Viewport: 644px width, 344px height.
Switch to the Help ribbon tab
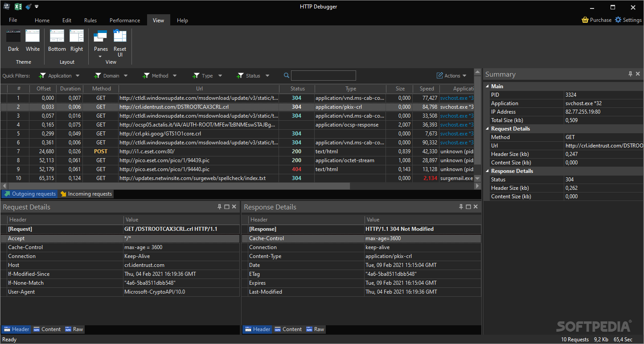pyautogui.click(x=182, y=20)
